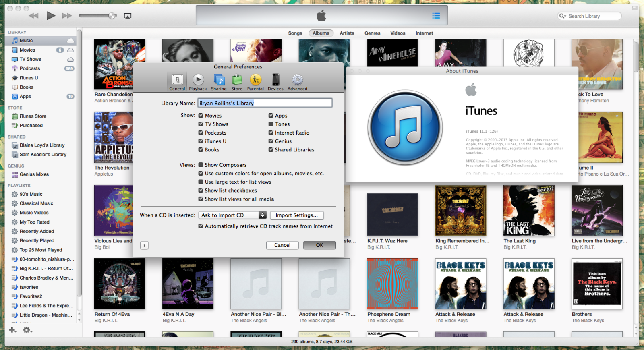Open the Up Next list icon
The image size is (644, 350).
pos(436,16)
